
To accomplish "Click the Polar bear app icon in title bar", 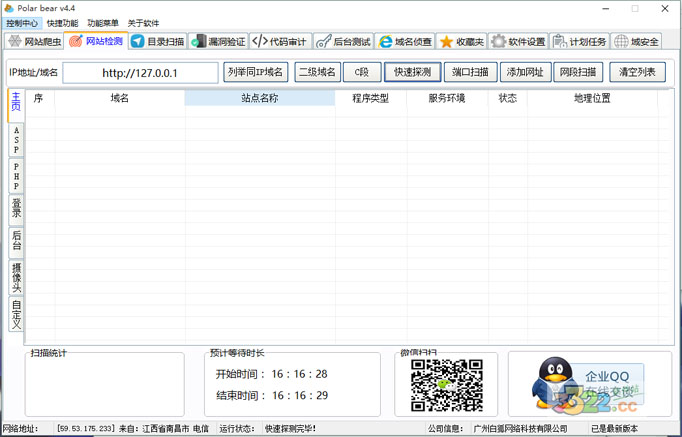I will (9, 8).
